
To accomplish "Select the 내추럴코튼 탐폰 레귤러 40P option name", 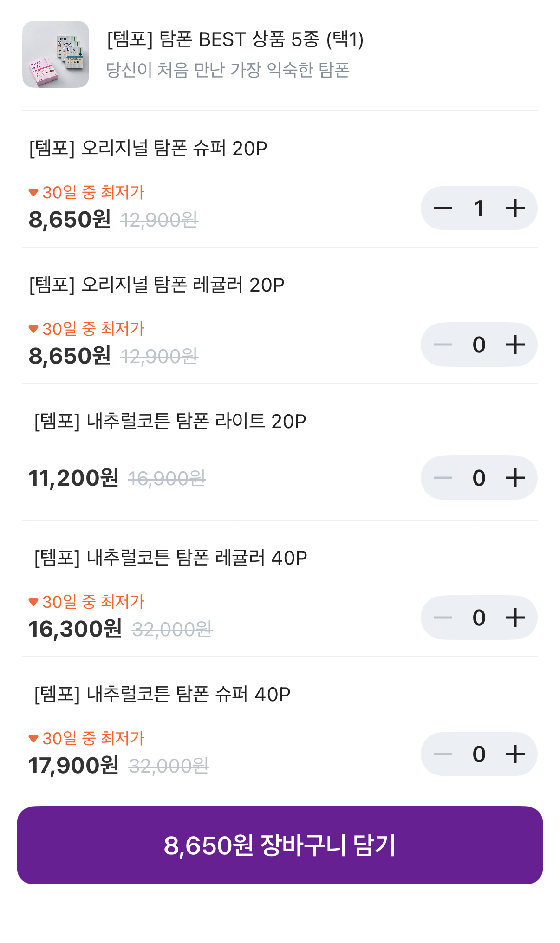I will coord(171,558).
